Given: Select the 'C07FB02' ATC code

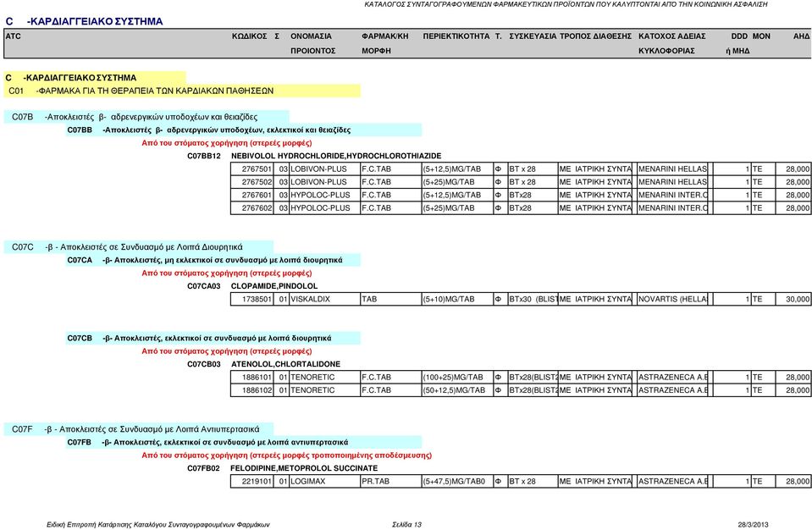Looking at the screenshot, I should tap(203, 468).
